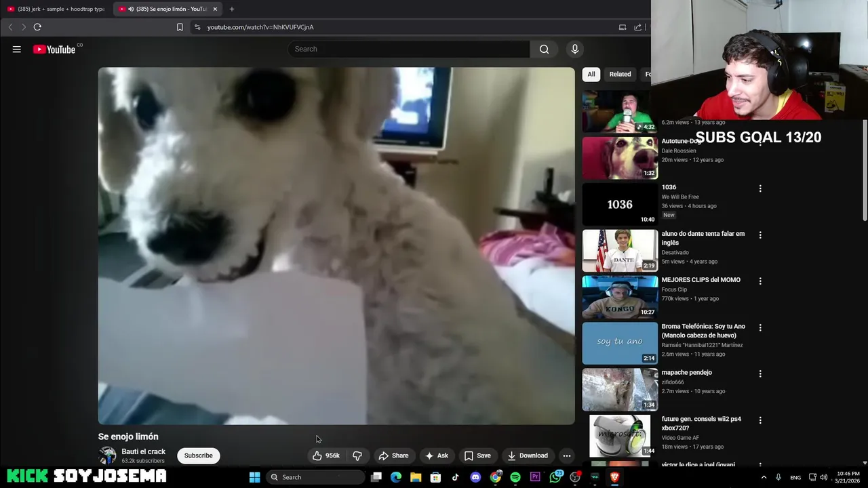Click the share icon in the address bar

(637, 27)
